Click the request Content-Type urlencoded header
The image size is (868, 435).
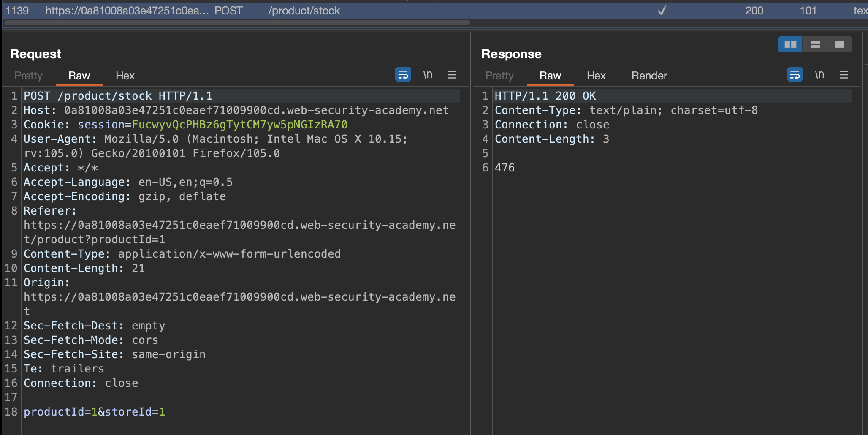click(182, 254)
